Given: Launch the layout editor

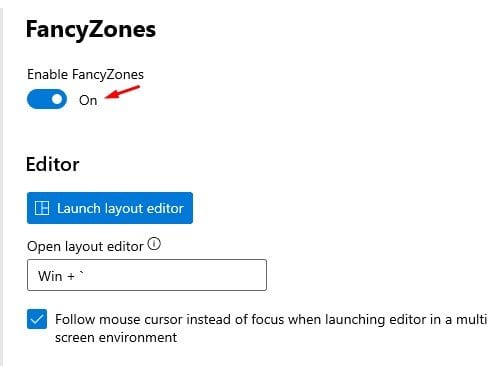Looking at the screenshot, I should [x=110, y=208].
